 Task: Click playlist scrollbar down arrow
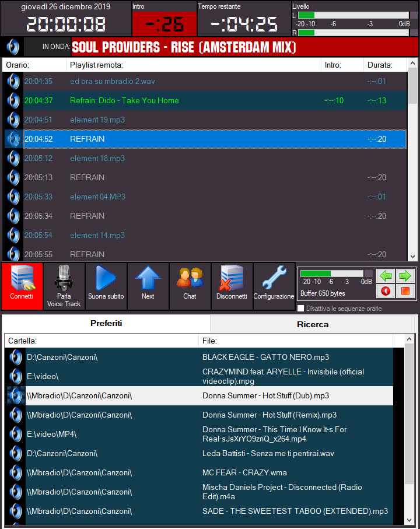[412, 257]
